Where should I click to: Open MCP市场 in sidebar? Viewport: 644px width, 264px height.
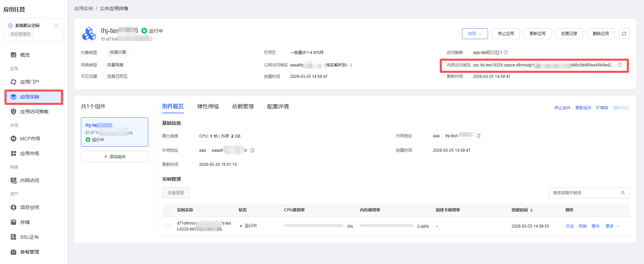30,139
